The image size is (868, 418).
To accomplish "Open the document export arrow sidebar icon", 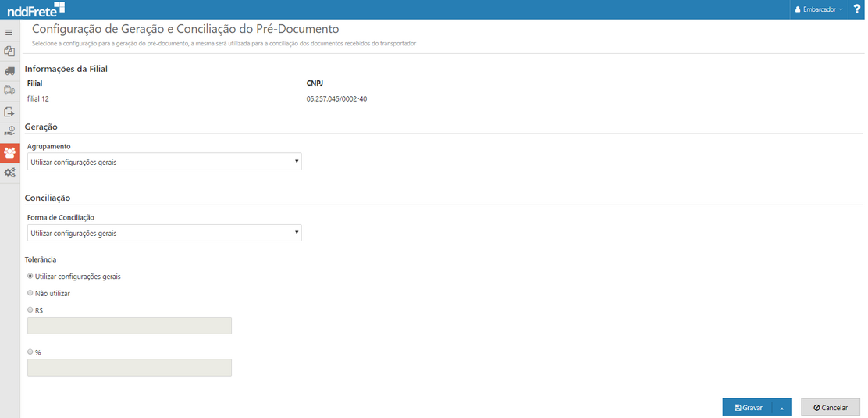I will [x=9, y=112].
